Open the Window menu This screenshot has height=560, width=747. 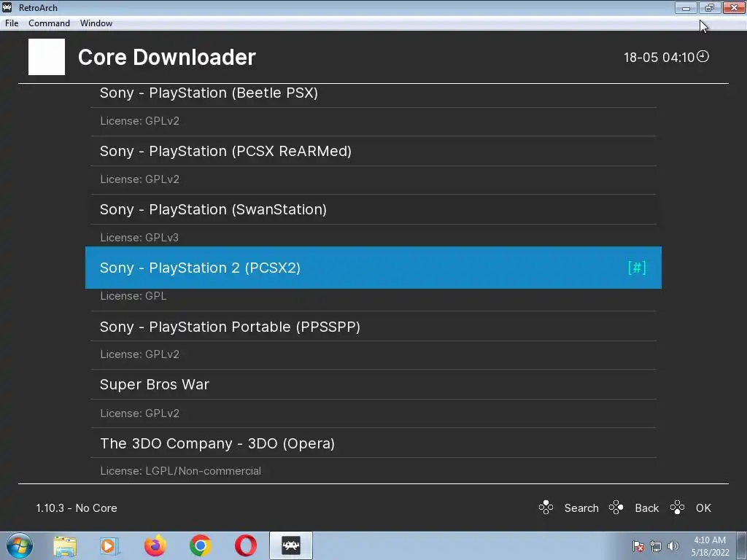[96, 23]
